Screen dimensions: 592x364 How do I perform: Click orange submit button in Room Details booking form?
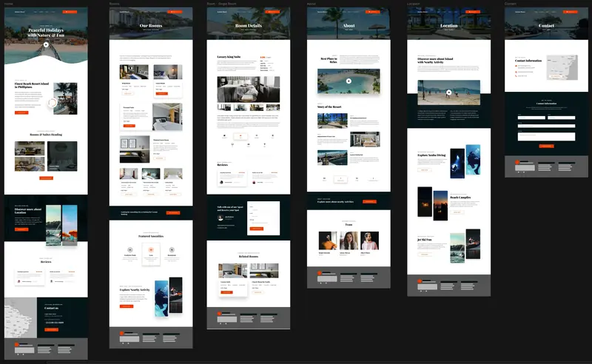tap(256, 229)
